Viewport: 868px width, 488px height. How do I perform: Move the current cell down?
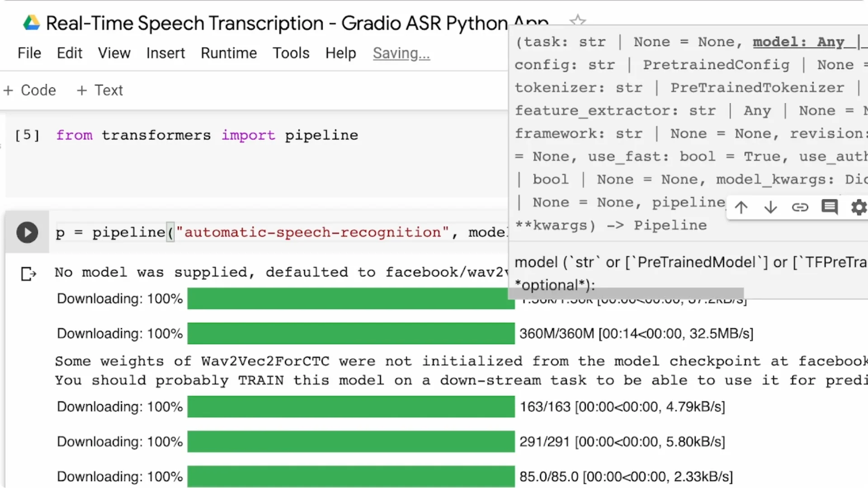pyautogui.click(x=770, y=207)
